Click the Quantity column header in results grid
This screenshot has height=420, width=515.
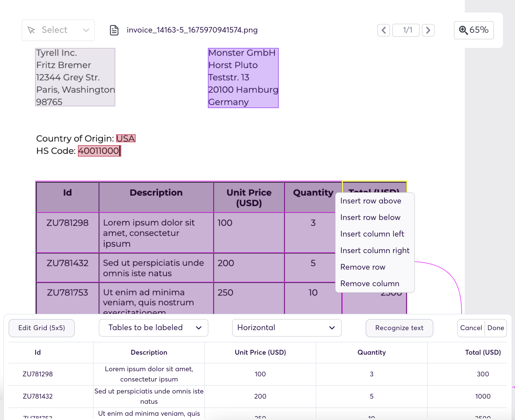tap(372, 352)
